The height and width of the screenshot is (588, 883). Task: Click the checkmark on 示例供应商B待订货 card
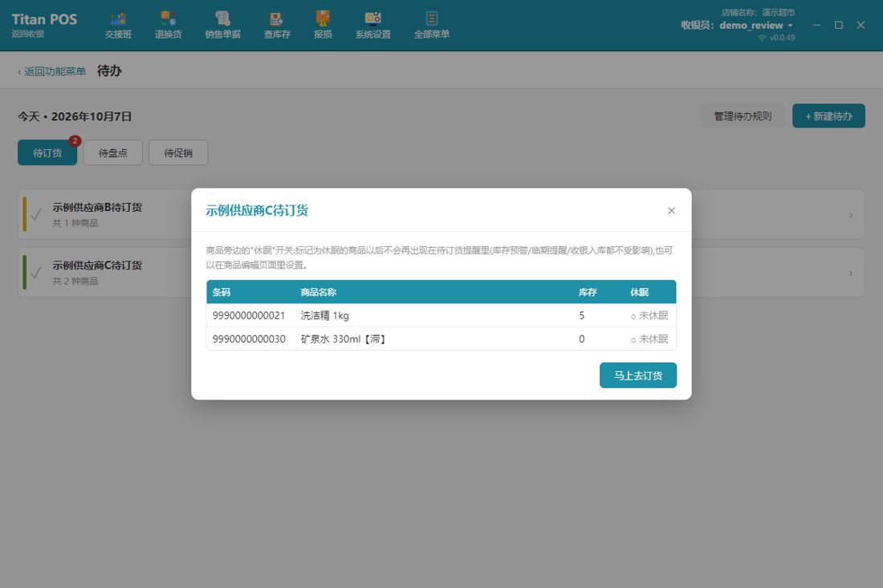tap(36, 215)
